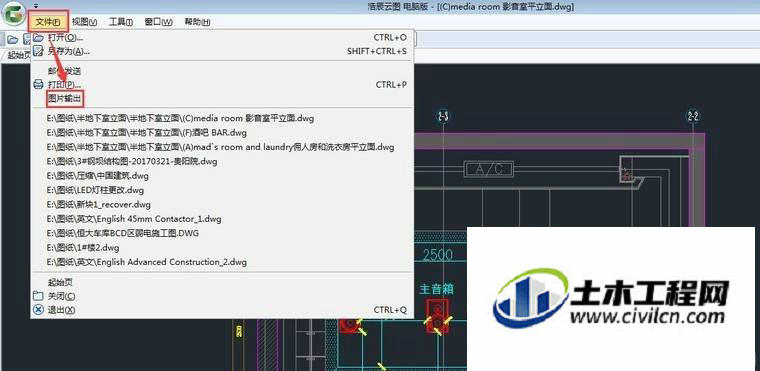Click the 2500 dimension text
The height and width of the screenshot is (371, 760).
pos(438,255)
